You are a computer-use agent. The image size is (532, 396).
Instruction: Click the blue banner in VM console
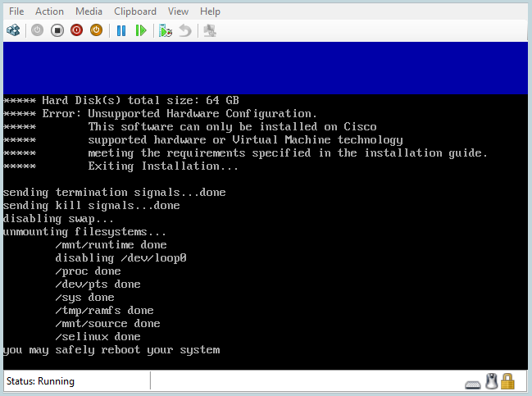pos(266,68)
